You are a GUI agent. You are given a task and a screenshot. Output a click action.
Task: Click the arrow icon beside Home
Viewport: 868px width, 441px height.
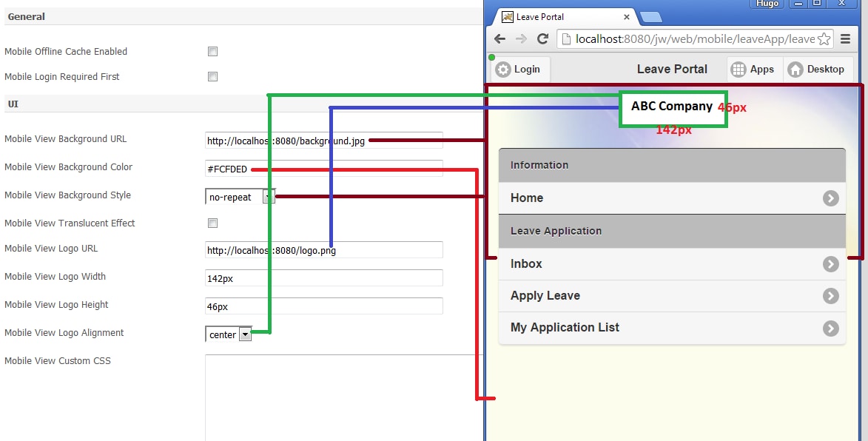[x=830, y=198]
